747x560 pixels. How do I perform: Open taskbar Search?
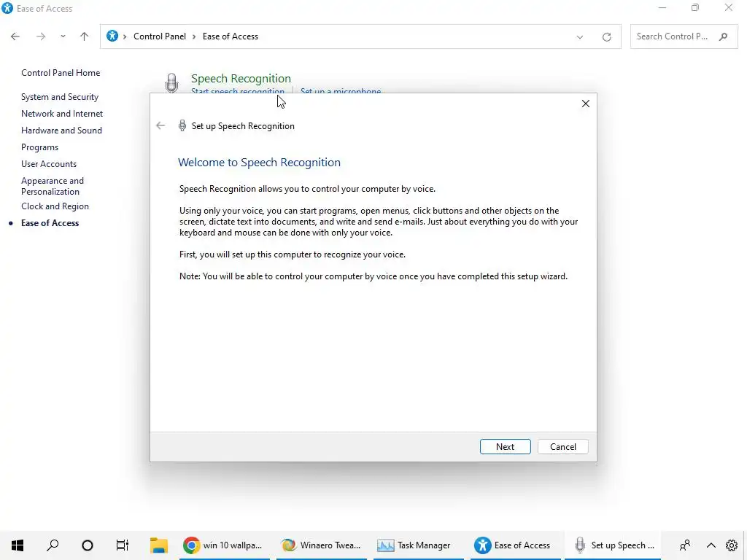point(53,545)
